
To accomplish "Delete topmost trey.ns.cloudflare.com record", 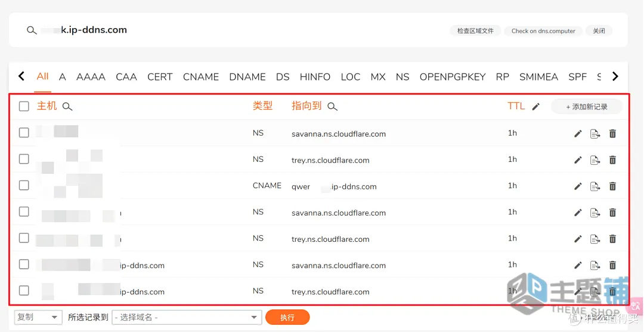I will click(x=612, y=160).
